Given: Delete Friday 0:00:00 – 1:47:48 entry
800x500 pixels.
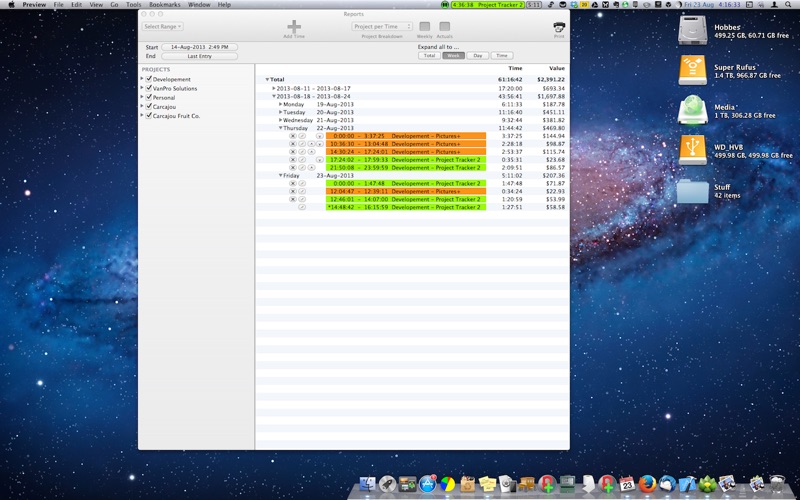Looking at the screenshot, I should [293, 183].
